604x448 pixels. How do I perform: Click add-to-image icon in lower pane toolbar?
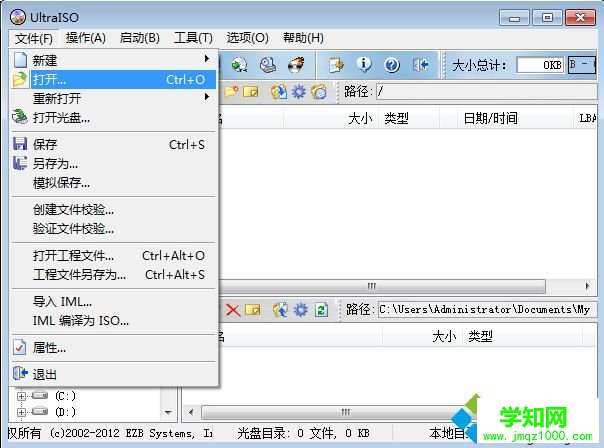click(280, 310)
